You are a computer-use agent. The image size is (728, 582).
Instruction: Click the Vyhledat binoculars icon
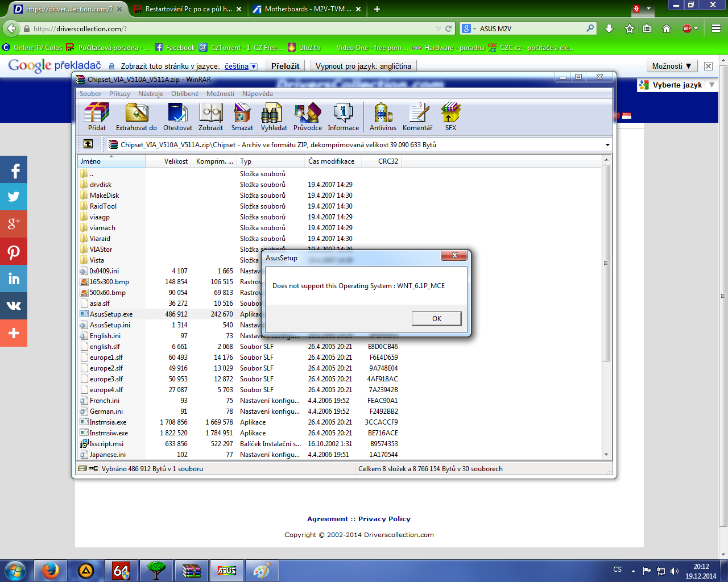(274, 117)
